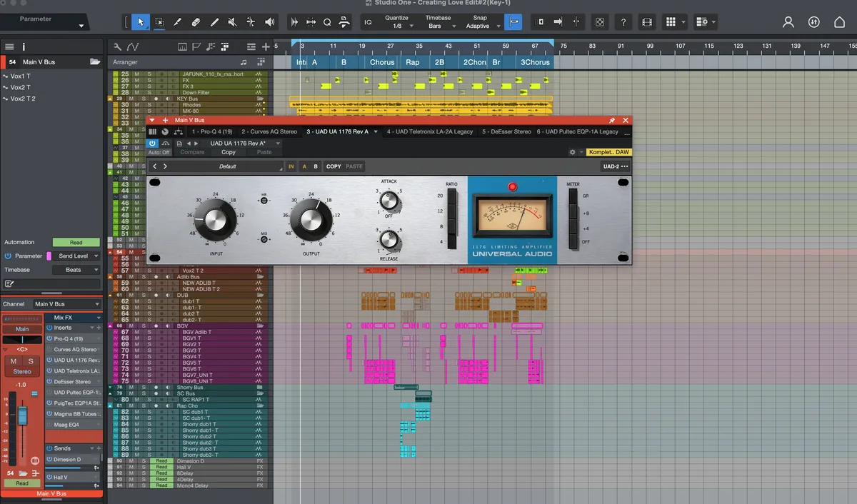Select the Range tool

(159, 22)
